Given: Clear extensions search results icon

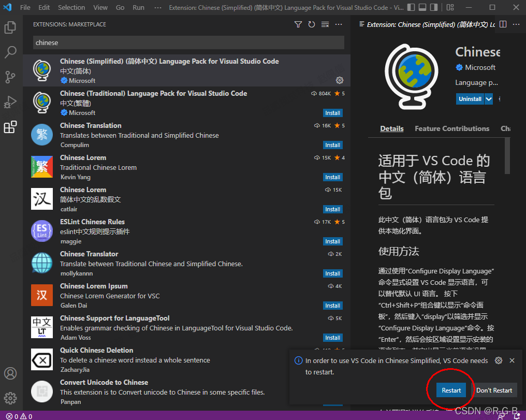Looking at the screenshot, I should [325, 24].
